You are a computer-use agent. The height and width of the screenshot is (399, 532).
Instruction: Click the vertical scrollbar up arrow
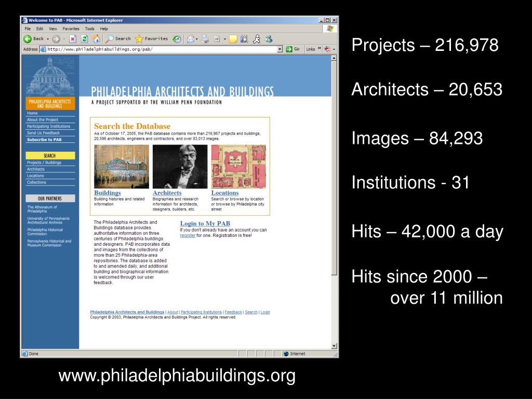tap(334, 58)
